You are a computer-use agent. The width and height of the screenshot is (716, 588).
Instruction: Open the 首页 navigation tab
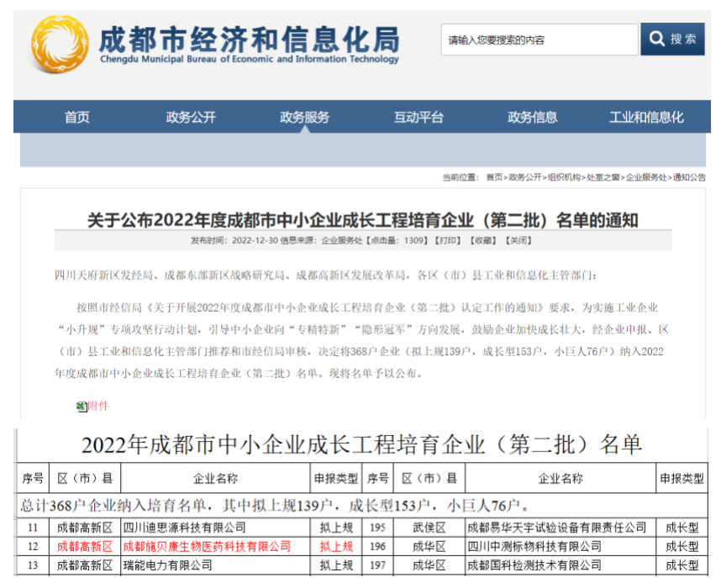(x=77, y=118)
